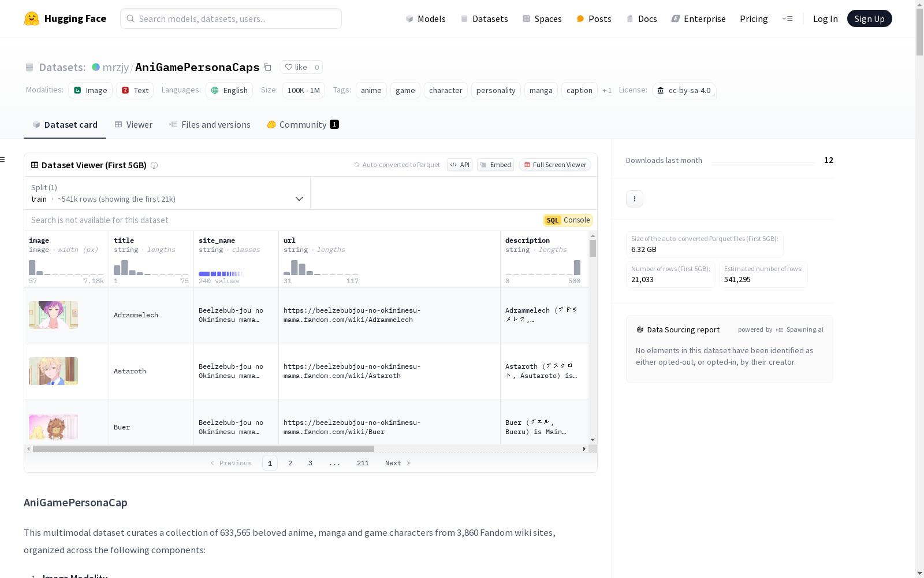
Task: Switch to the Dataset card tab
Action: (x=65, y=125)
